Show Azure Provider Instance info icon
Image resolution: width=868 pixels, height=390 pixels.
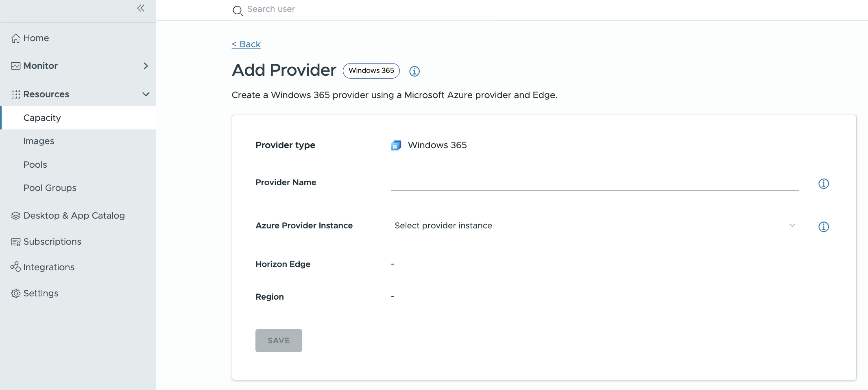pos(824,227)
